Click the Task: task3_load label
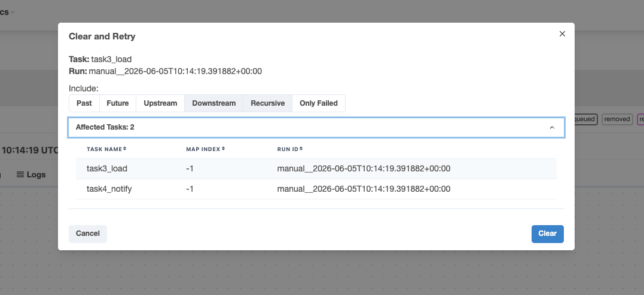Image resolution: width=644 pixels, height=295 pixels. point(100,60)
